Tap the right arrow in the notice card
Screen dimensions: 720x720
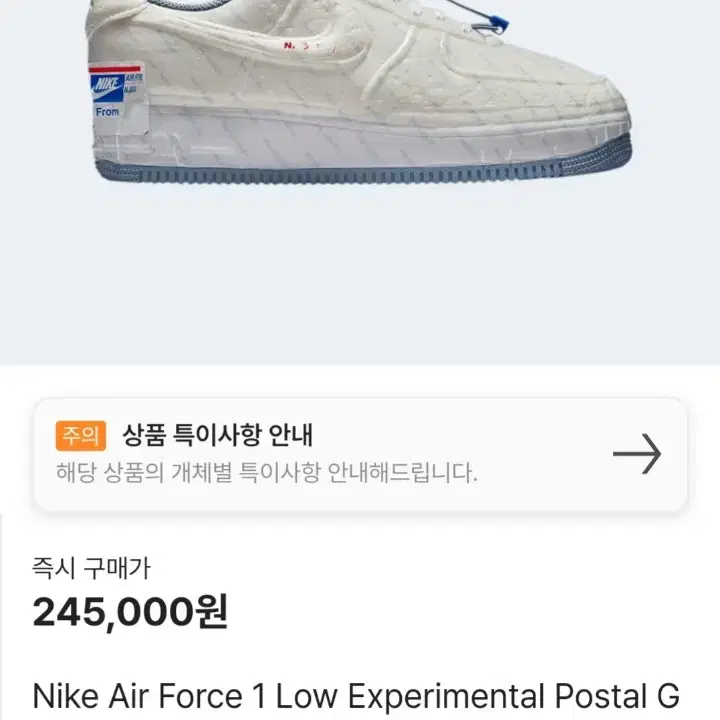637,454
